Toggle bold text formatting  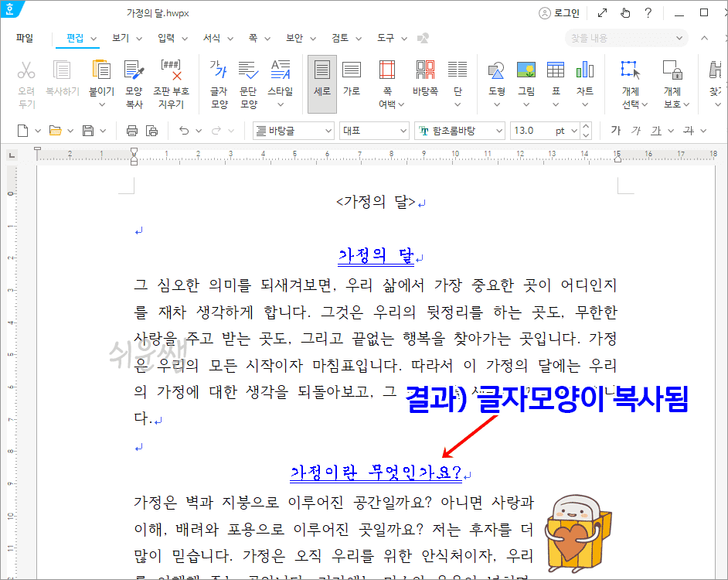point(617,130)
